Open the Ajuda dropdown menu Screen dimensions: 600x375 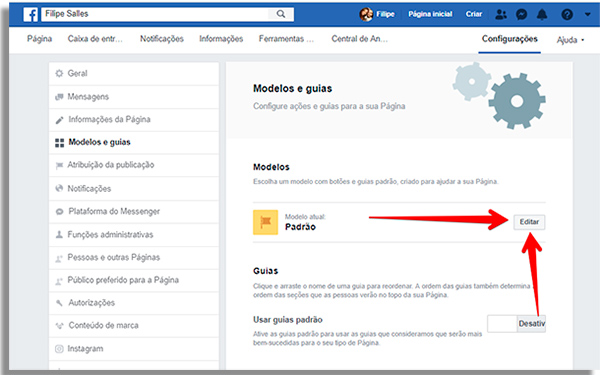pyautogui.click(x=571, y=40)
